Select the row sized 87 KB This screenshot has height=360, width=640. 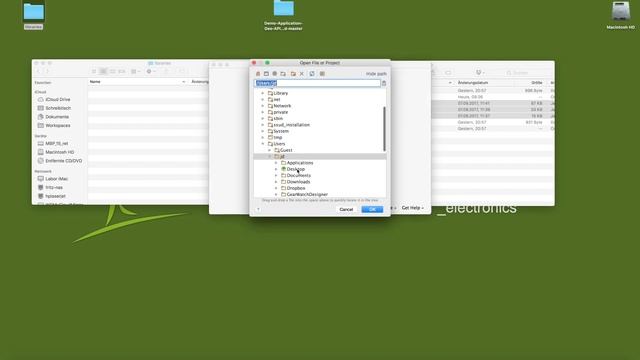[493, 103]
